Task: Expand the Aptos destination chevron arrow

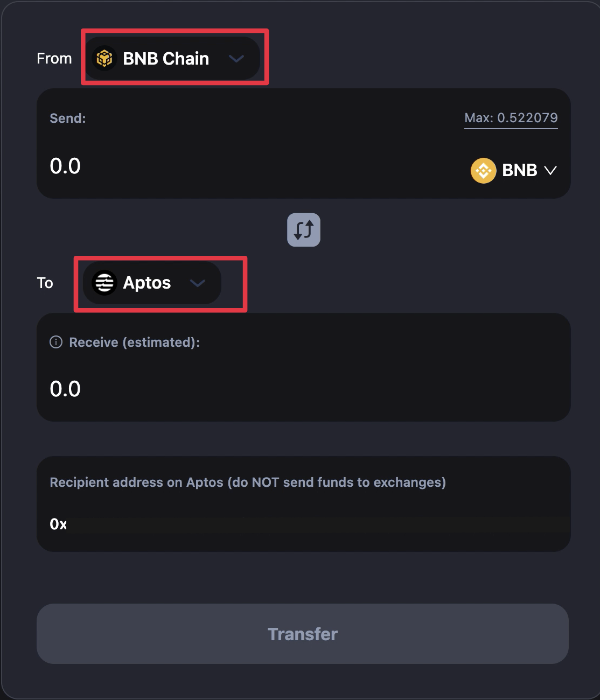Action: [198, 283]
